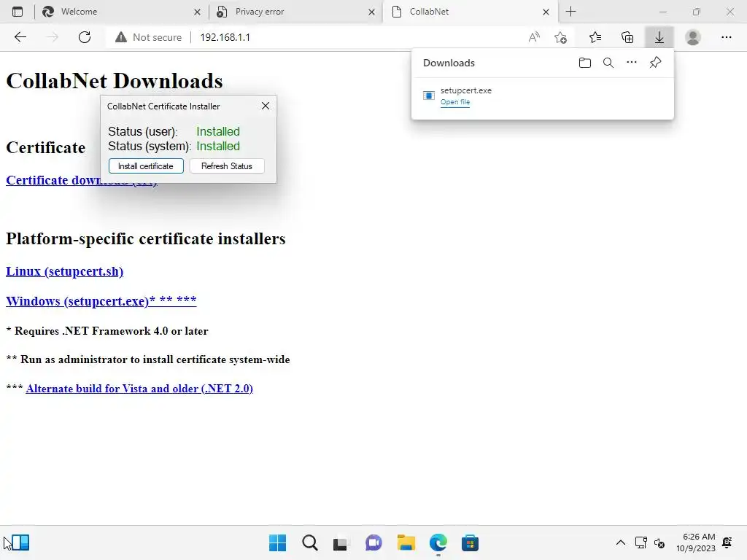The height and width of the screenshot is (560, 747).
Task: Open the tab actions menu icon
Action: 18,12
